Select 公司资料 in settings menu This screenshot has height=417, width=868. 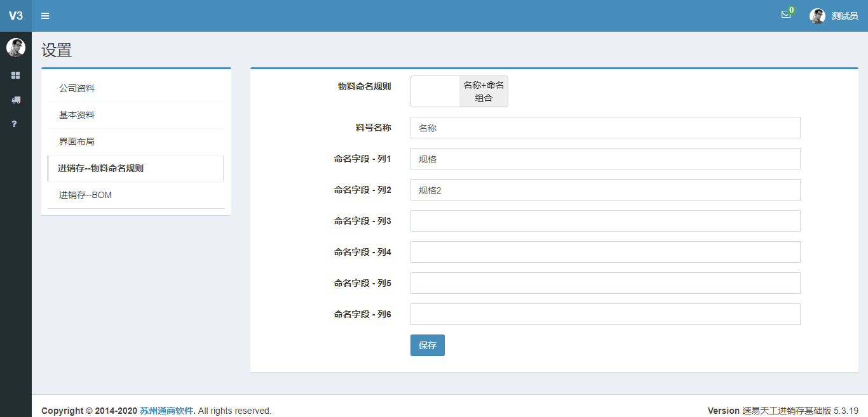tap(77, 88)
